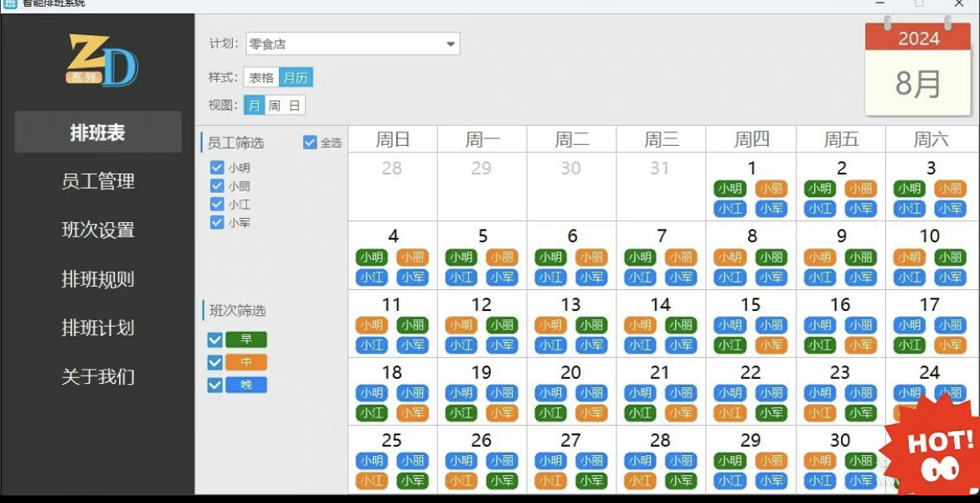The width and height of the screenshot is (980, 503).
Task: Select the 小江 badge on August 10
Action: point(908,277)
